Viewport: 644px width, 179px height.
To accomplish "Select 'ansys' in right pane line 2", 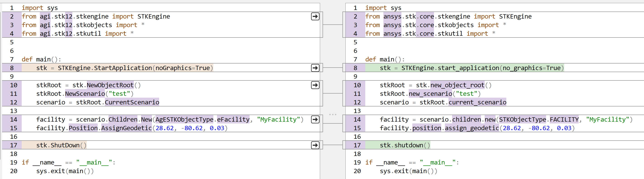I will pos(392,16).
